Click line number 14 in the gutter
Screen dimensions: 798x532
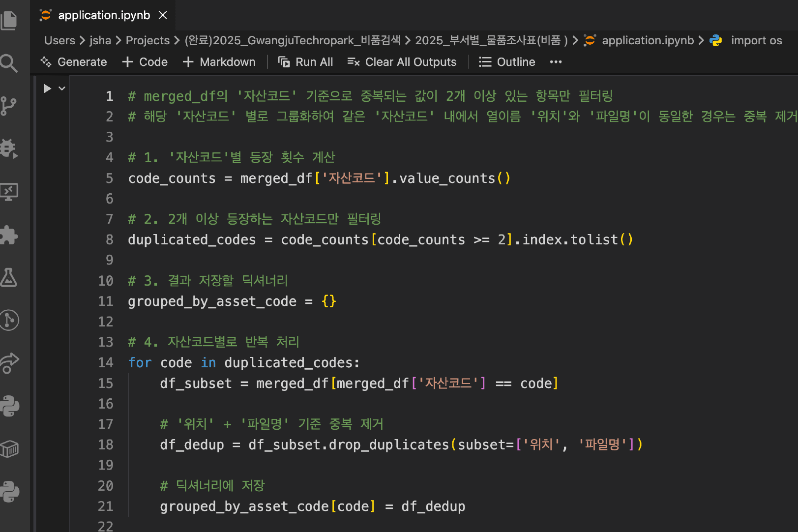click(106, 363)
